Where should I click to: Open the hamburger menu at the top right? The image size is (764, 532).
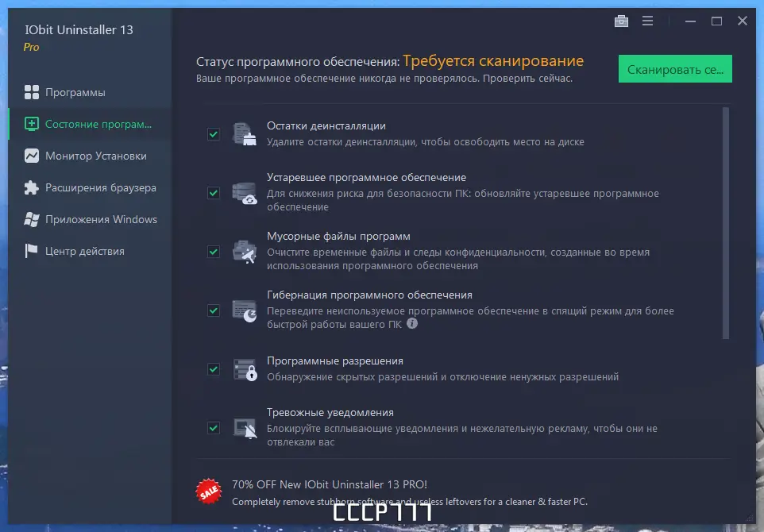point(647,21)
